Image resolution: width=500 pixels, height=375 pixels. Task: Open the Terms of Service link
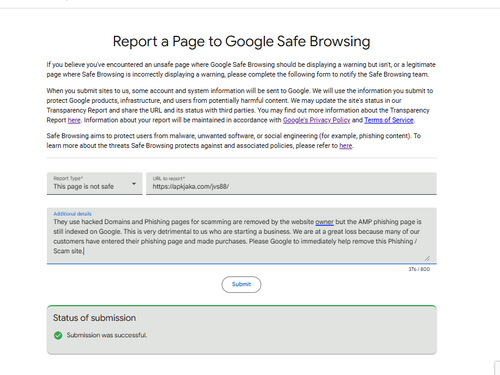tap(389, 120)
